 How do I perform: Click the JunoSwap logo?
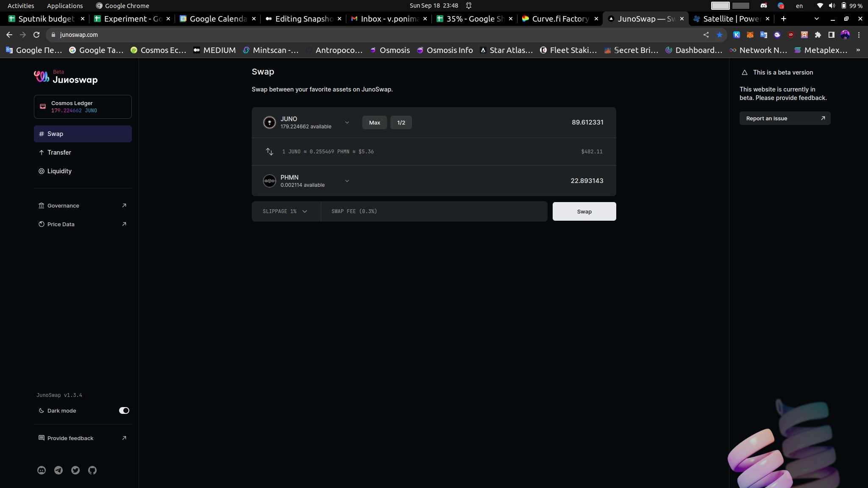tap(66, 78)
